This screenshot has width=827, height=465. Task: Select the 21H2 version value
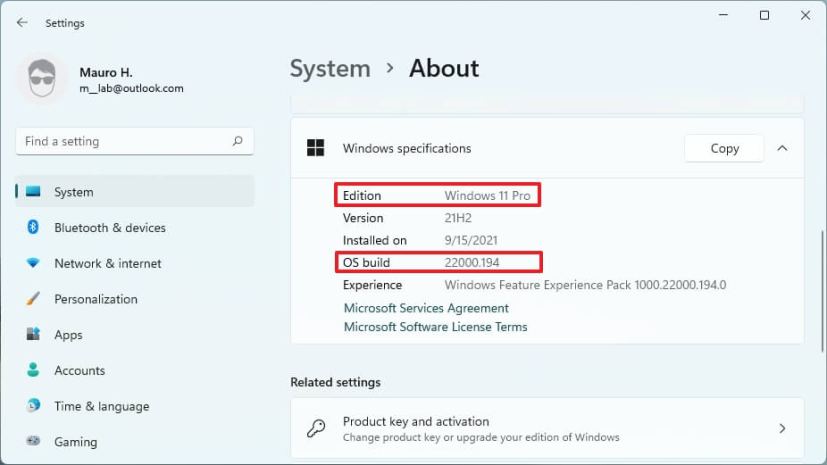pos(458,218)
